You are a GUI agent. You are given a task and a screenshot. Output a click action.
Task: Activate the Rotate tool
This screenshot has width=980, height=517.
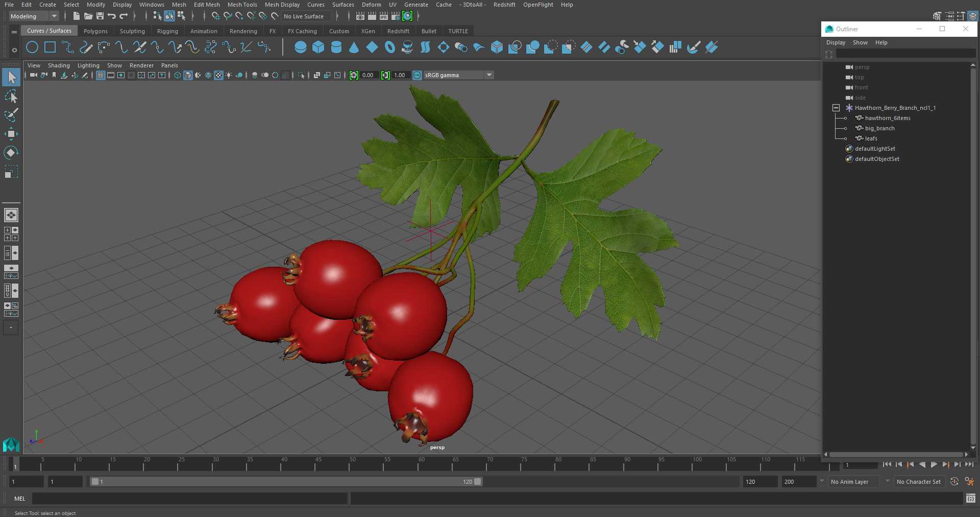11,153
